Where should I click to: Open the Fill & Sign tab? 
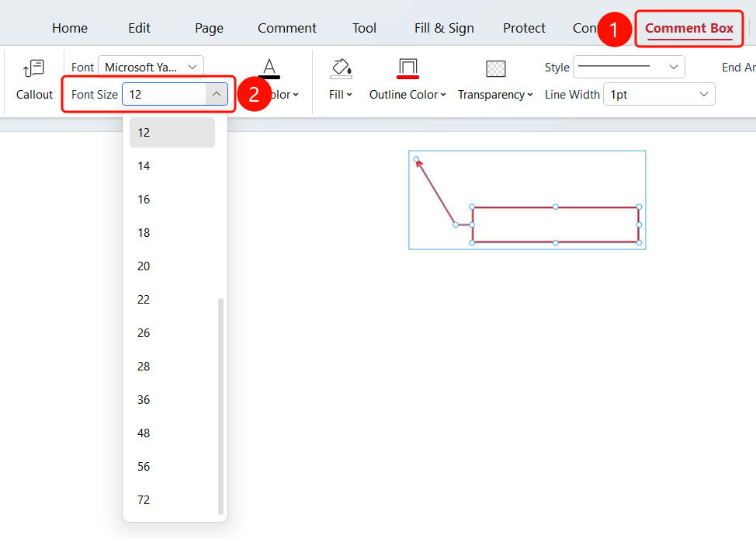[x=444, y=28]
